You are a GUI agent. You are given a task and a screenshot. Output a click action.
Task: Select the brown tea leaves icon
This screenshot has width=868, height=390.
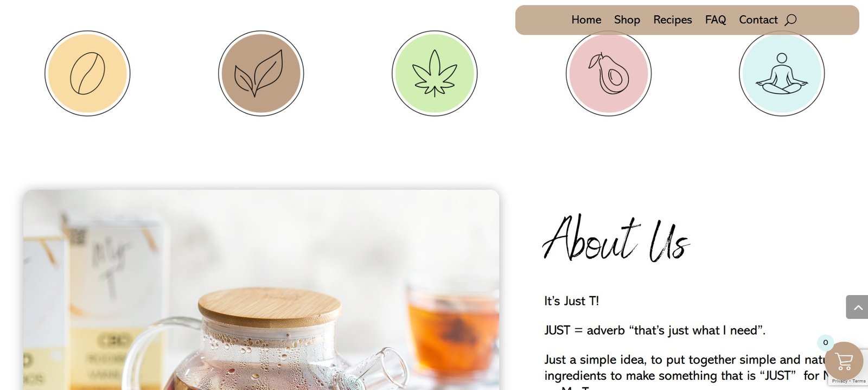pyautogui.click(x=261, y=73)
